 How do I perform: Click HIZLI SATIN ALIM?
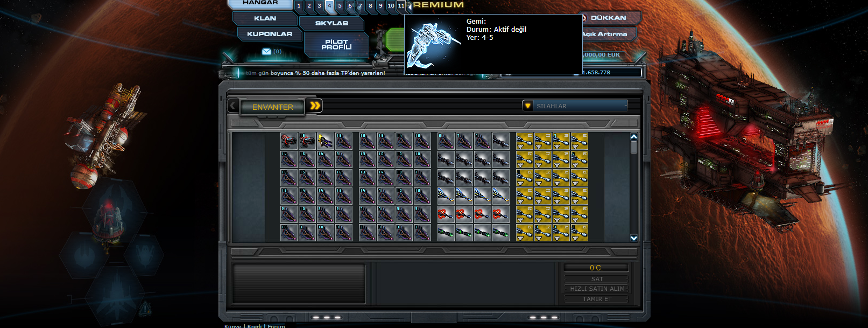tap(597, 289)
